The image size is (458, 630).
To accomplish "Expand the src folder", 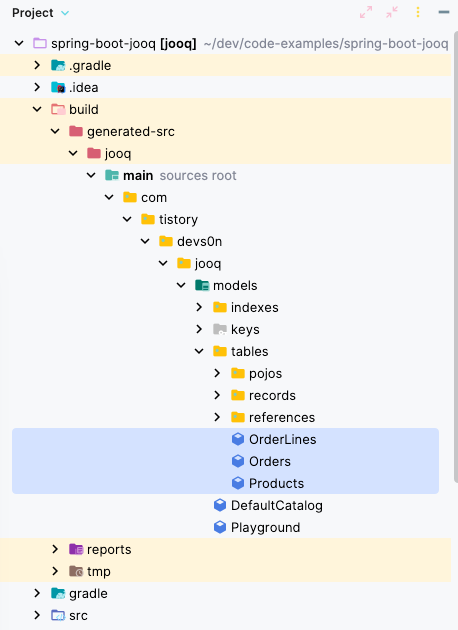I will coord(37,615).
